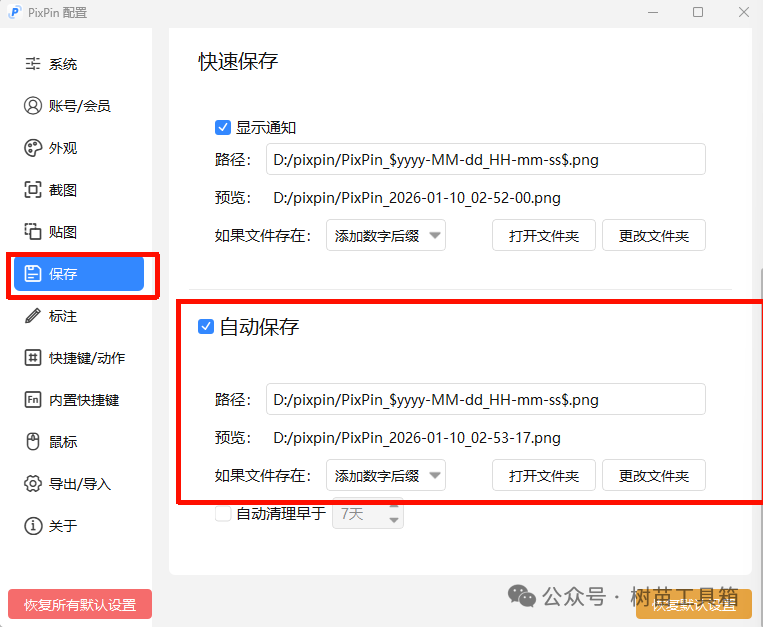Image resolution: width=763 pixels, height=627 pixels.
Task: Click preview text ending 02-52-00.png
Action: click(417, 198)
